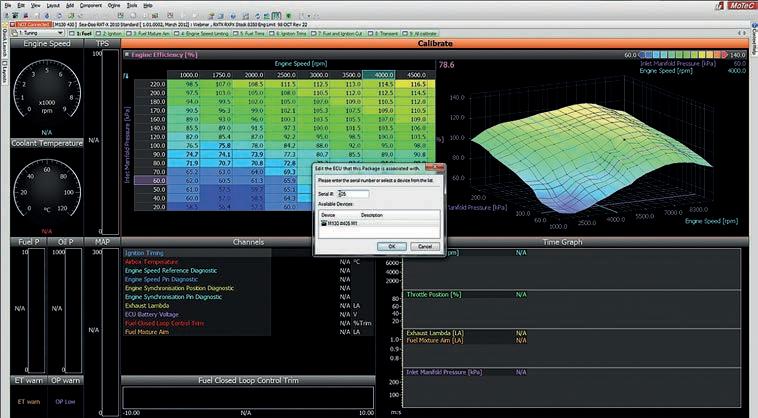Open the File menu
The width and height of the screenshot is (758, 418).
point(8,5)
